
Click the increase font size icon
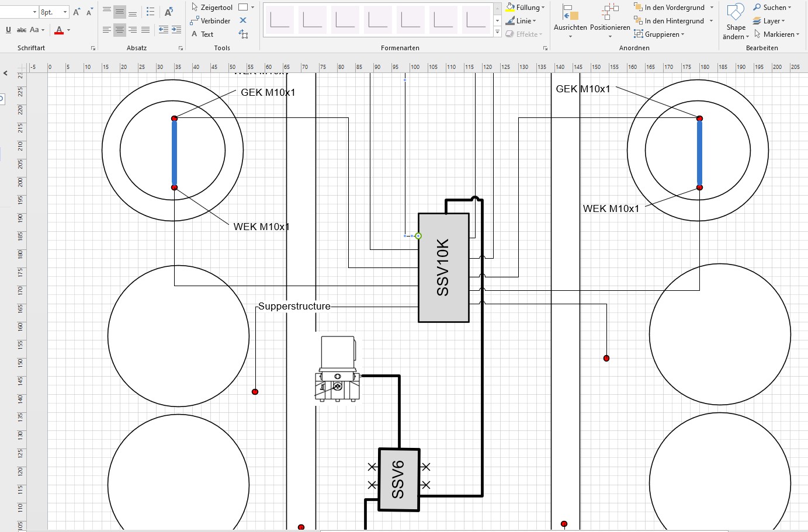77,12
